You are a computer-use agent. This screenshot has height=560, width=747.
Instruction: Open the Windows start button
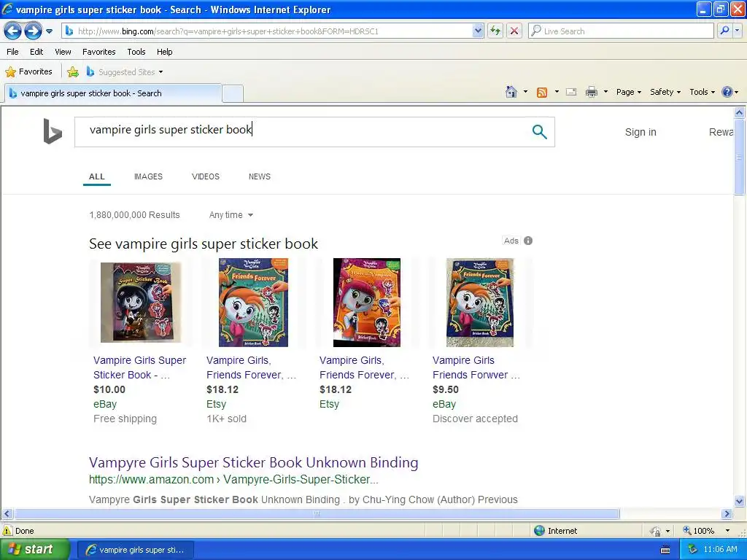pos(35,550)
